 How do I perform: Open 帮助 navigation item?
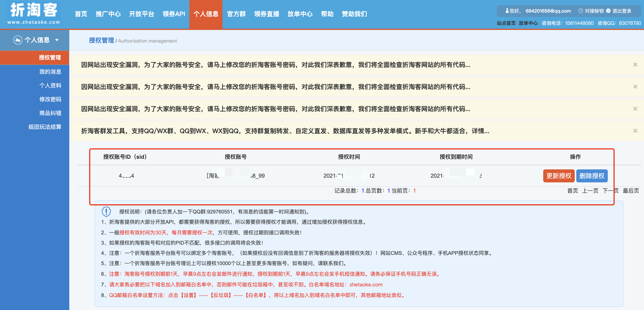pos(327,14)
